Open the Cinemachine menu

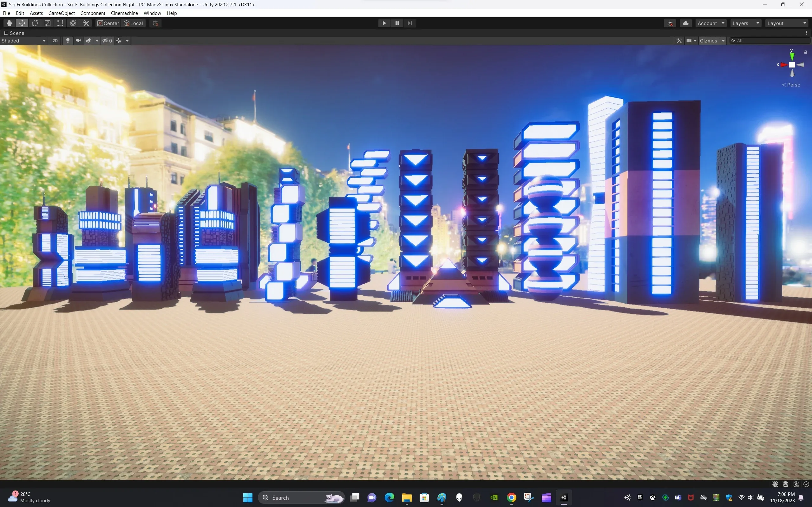coord(124,13)
